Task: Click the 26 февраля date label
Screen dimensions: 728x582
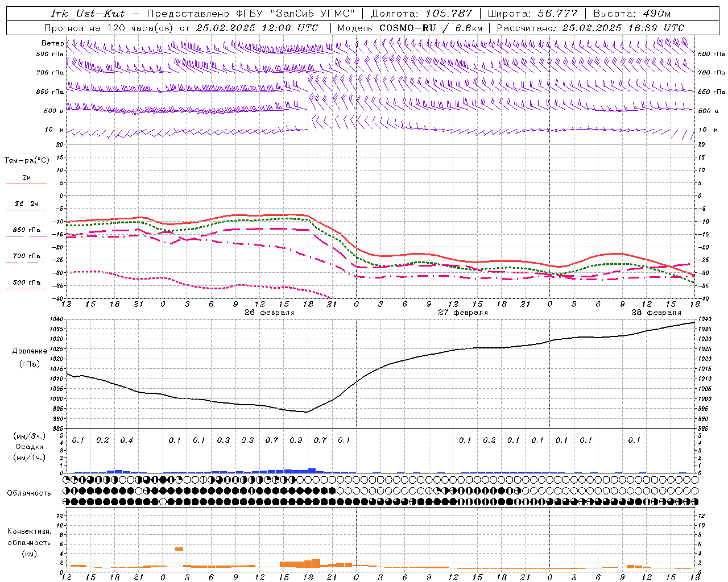Action: 270,313
